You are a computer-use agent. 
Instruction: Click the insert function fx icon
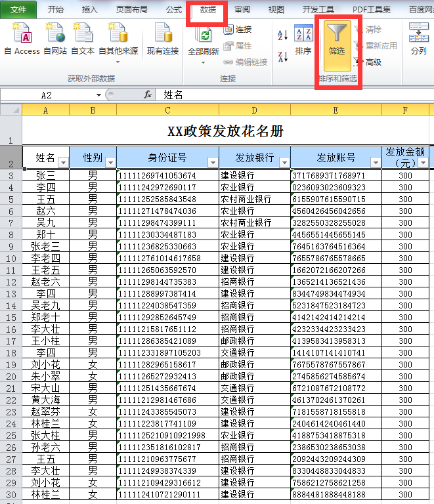point(148,94)
